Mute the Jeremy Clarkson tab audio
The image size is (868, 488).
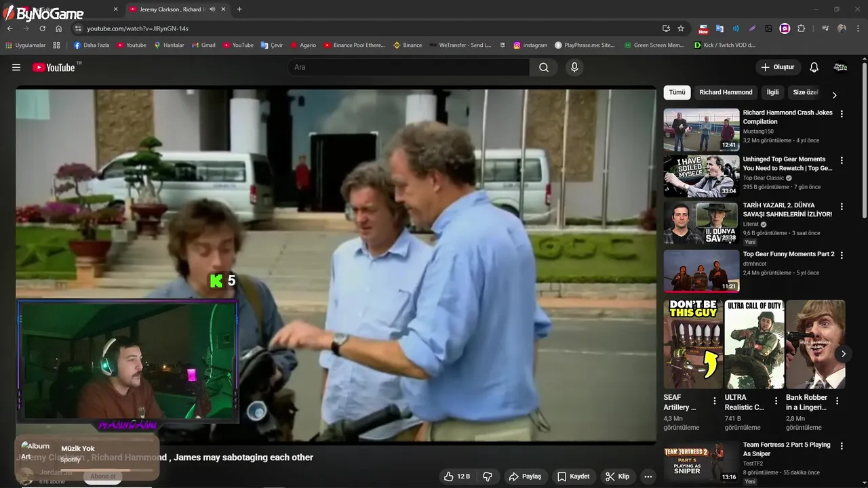[x=212, y=9]
